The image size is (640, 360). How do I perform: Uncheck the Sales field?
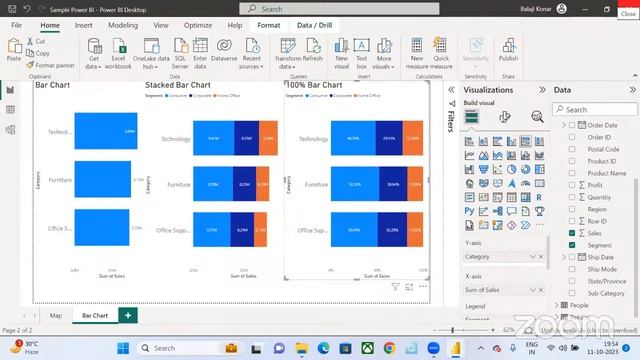point(572,233)
